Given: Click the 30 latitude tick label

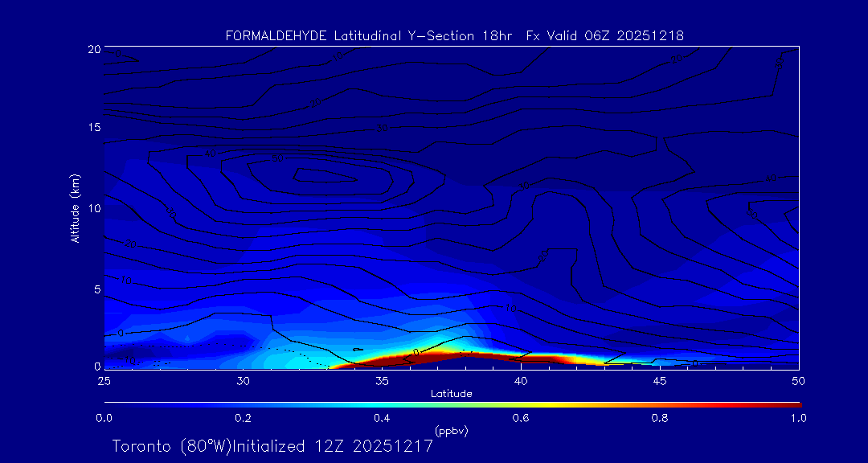Looking at the screenshot, I should (x=243, y=379).
